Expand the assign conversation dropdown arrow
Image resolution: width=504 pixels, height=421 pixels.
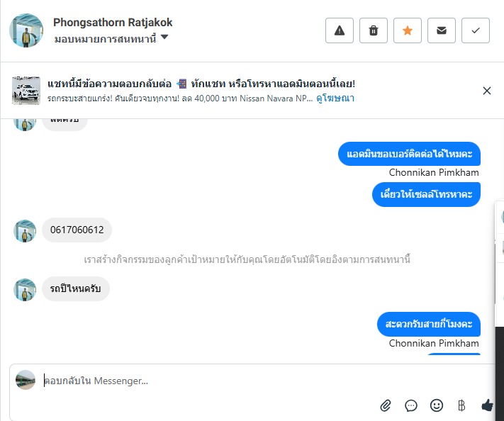164,37
